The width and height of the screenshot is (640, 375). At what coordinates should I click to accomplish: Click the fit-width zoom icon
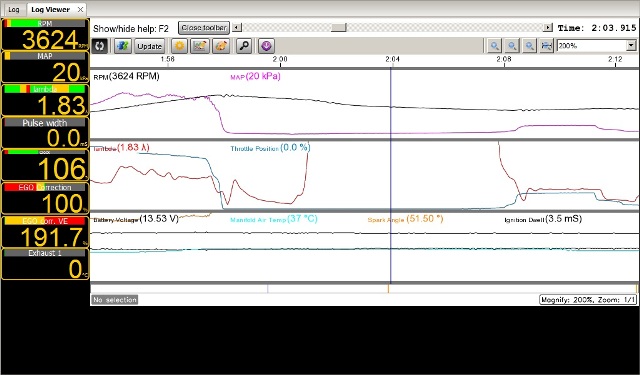(x=547, y=46)
